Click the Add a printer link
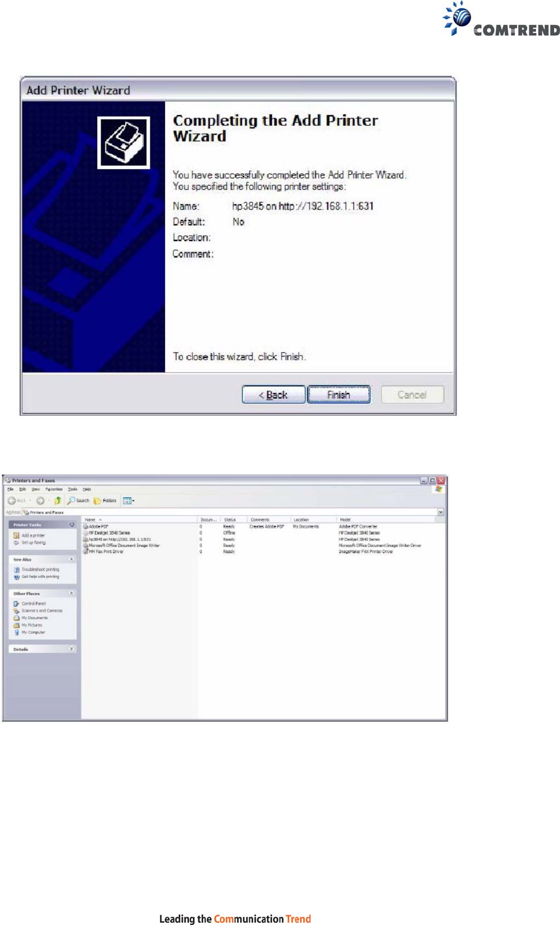The image size is (560, 925). click(x=33, y=535)
